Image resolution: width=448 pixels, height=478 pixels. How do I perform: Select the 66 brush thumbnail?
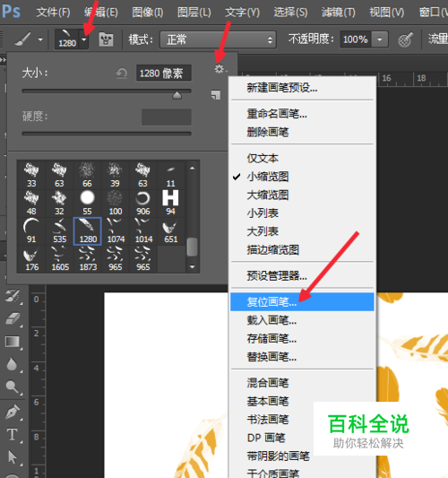(87, 175)
